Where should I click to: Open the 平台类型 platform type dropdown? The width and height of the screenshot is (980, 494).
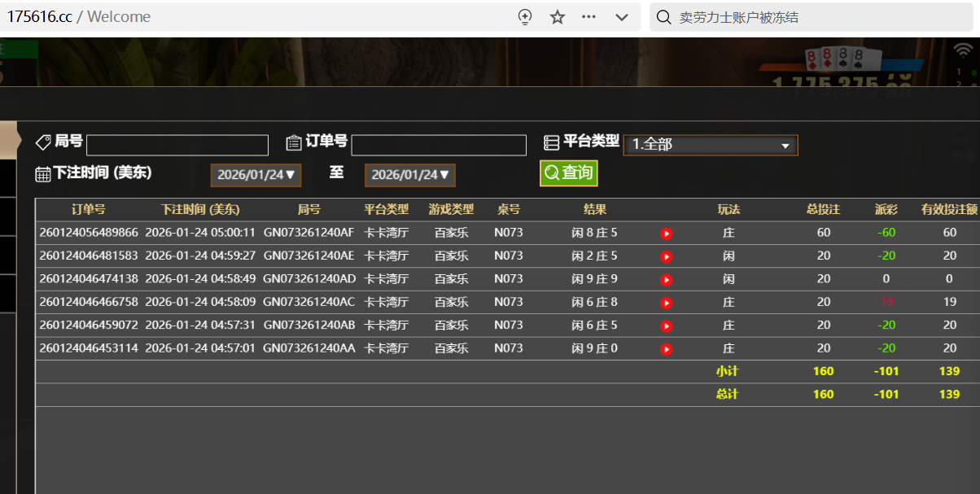coord(710,145)
